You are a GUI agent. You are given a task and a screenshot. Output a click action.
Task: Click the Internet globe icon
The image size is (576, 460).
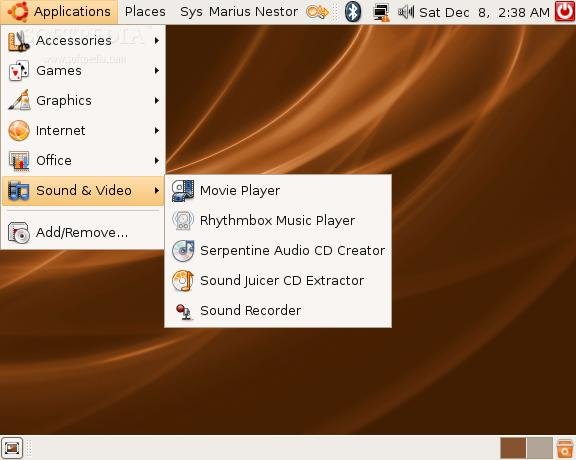[19, 130]
